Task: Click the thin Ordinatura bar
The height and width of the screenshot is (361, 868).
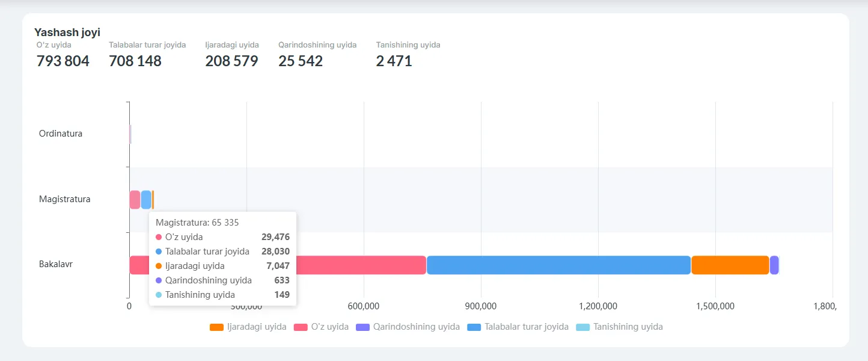Action: [x=130, y=134]
